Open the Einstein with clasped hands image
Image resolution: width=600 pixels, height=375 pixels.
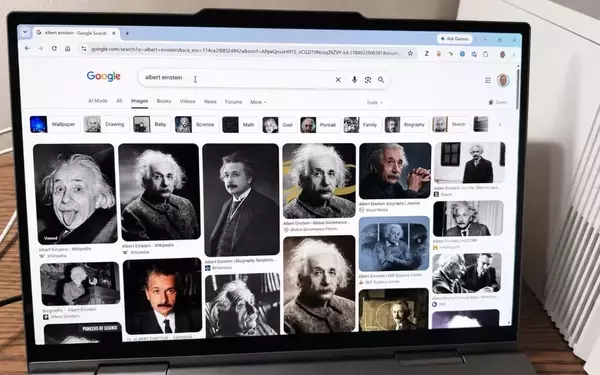coord(395,171)
